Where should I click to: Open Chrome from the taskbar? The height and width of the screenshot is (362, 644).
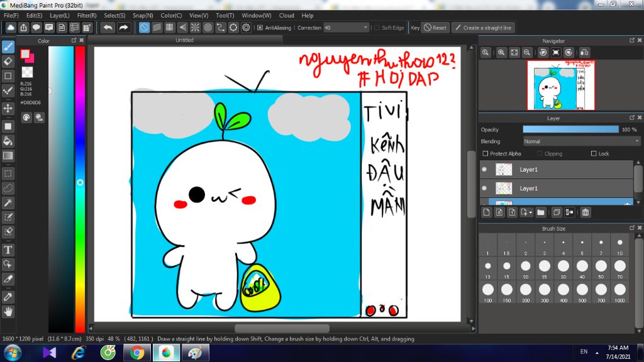pos(136,353)
